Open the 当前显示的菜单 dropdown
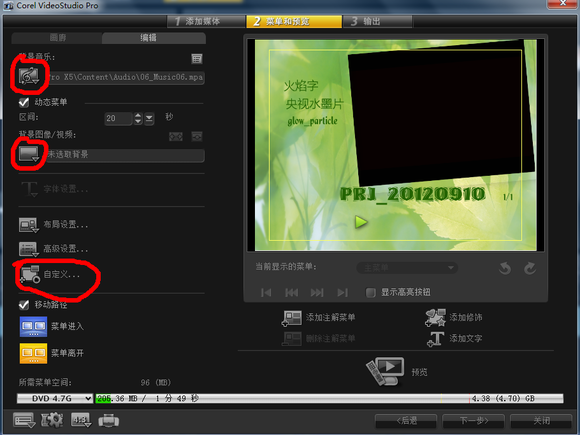580x435 pixels. click(x=407, y=267)
